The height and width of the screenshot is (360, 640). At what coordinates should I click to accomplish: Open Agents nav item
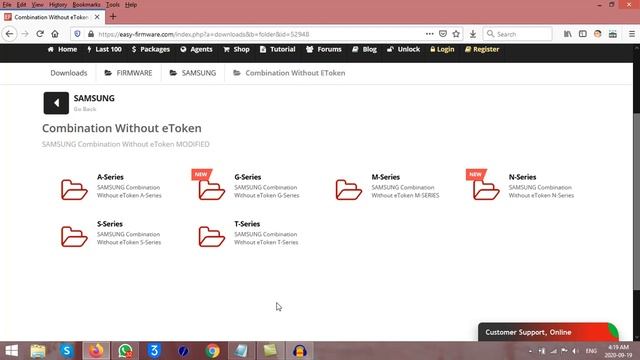[x=196, y=49]
